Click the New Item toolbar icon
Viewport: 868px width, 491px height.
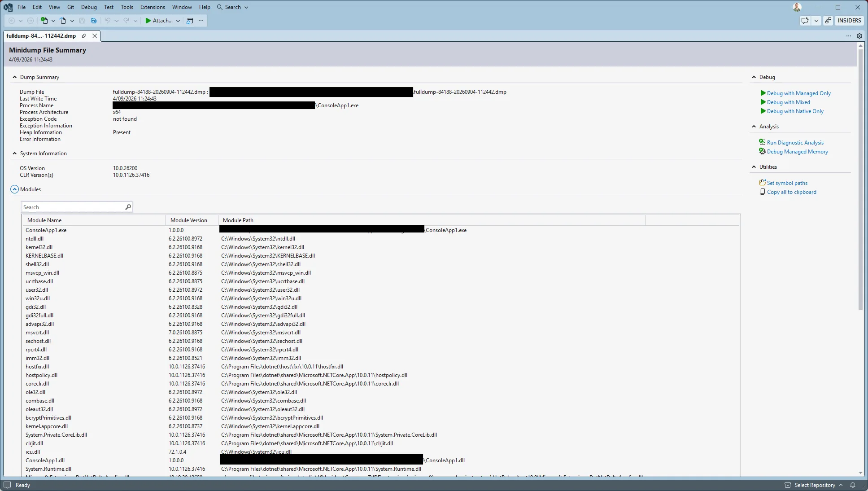click(x=44, y=21)
